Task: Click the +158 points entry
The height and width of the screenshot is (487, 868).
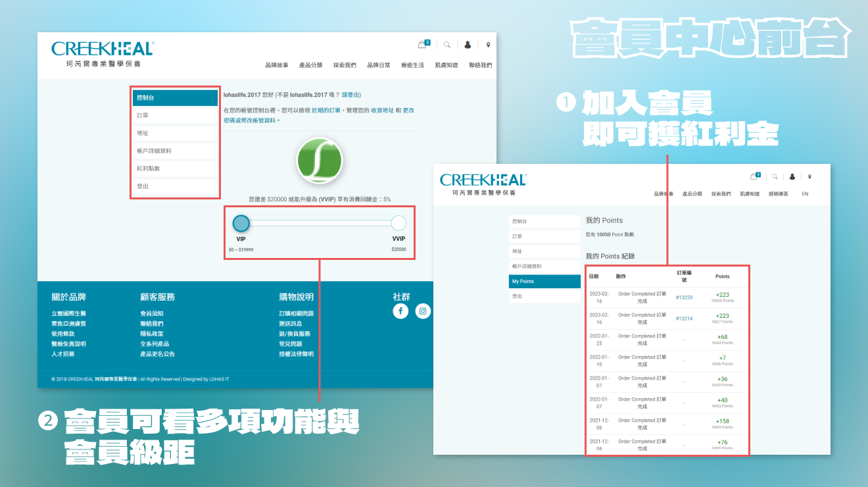Action: [723, 421]
